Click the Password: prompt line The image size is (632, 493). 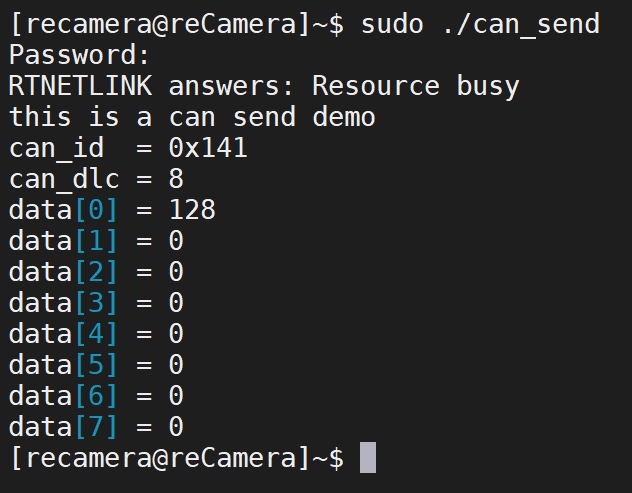coord(79,55)
